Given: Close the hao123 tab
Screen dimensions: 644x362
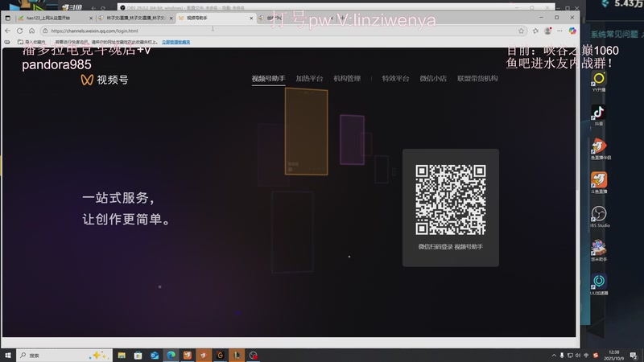Looking at the screenshot, I should (91, 18).
